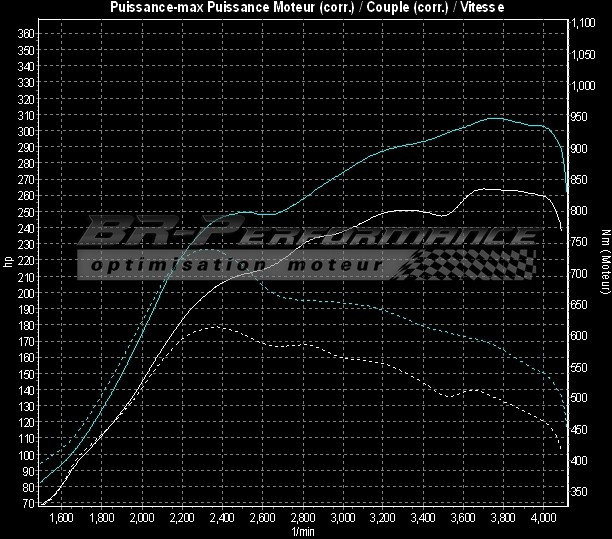Image resolution: width=612 pixels, height=539 pixels.
Task: Click the 200 hp tick label
Action: click(27, 293)
